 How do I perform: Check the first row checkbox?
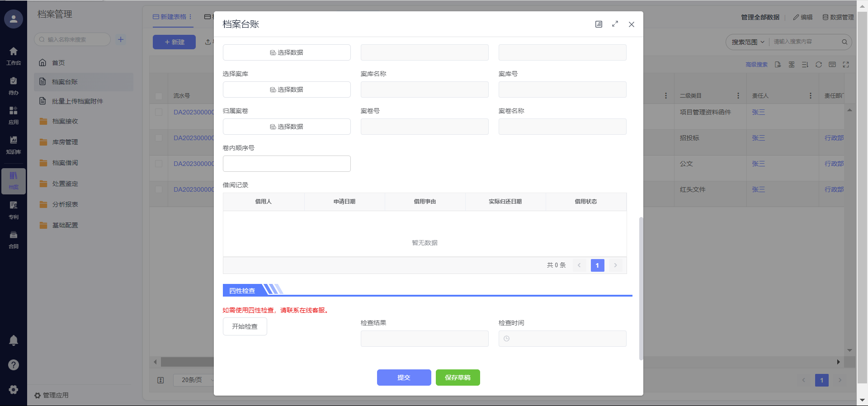(159, 112)
